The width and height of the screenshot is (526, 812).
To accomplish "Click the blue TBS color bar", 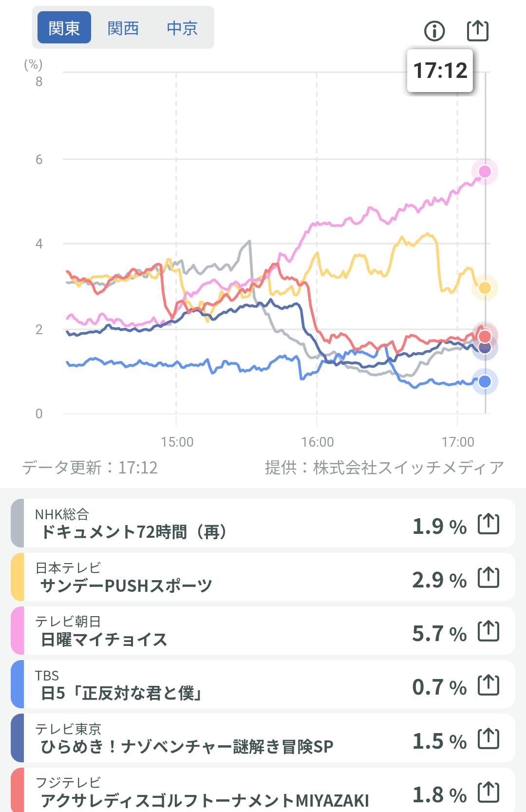I will coord(18,684).
